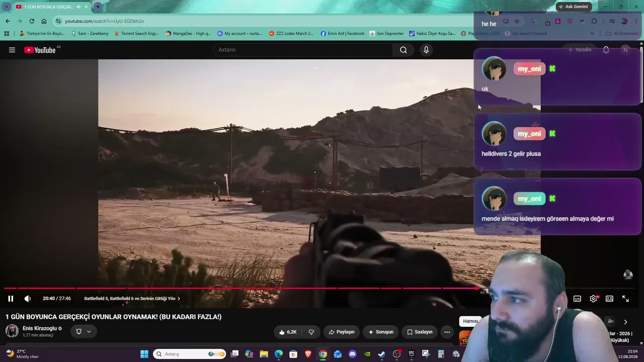The height and width of the screenshot is (362, 644).
Task: Open the browser home page
Action: pos(44,21)
